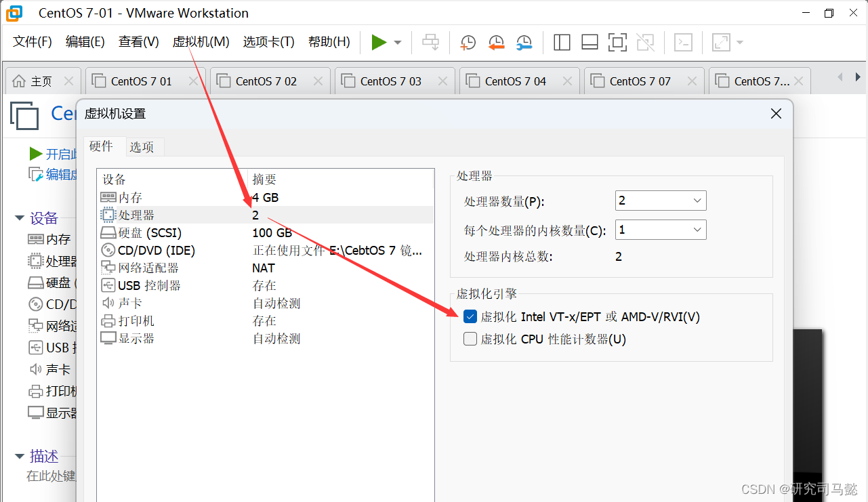Close the 虚拟机设置 dialog
868x502 pixels.
coord(777,114)
